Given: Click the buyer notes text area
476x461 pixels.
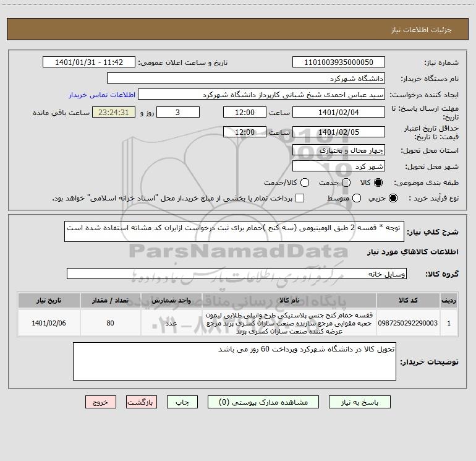Looking at the screenshot, I should pyautogui.click(x=234, y=361).
